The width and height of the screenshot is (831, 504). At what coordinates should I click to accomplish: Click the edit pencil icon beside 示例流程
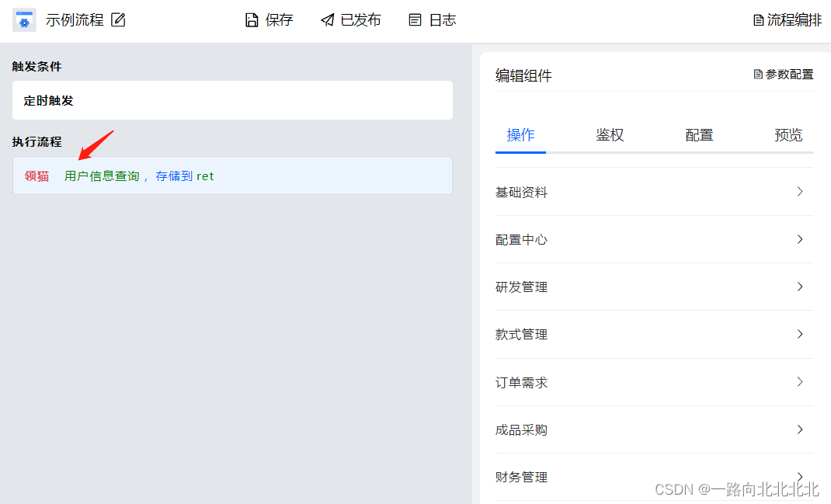tap(118, 20)
